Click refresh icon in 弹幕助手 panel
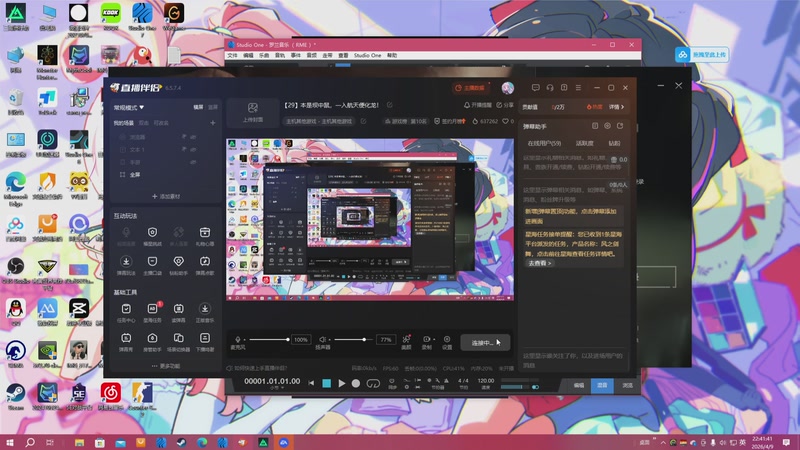This screenshot has width=800, height=450. pyautogui.click(x=620, y=126)
